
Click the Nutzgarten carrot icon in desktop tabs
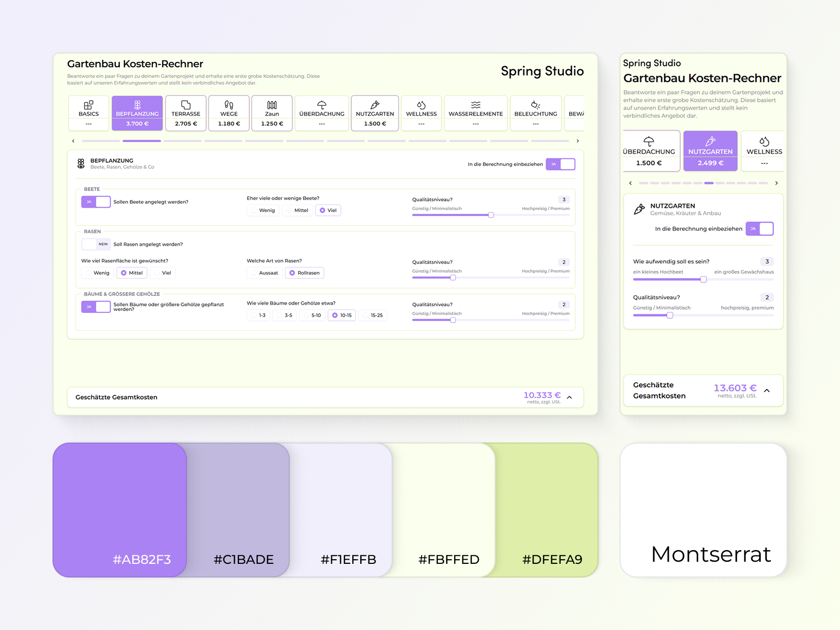pyautogui.click(x=375, y=105)
